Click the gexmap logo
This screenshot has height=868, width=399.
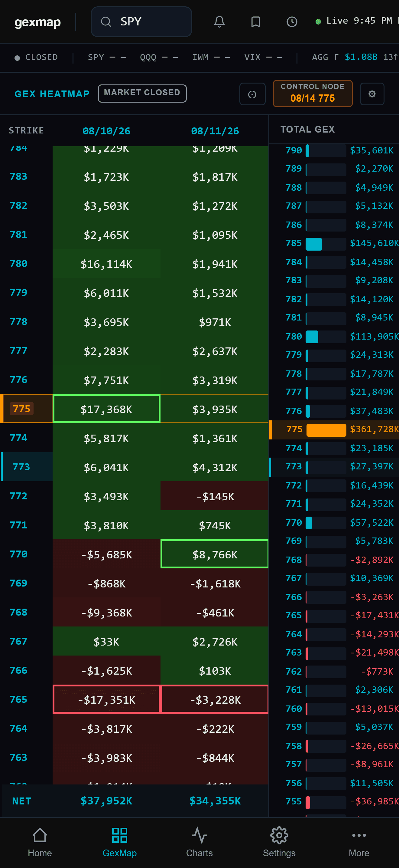tap(38, 22)
